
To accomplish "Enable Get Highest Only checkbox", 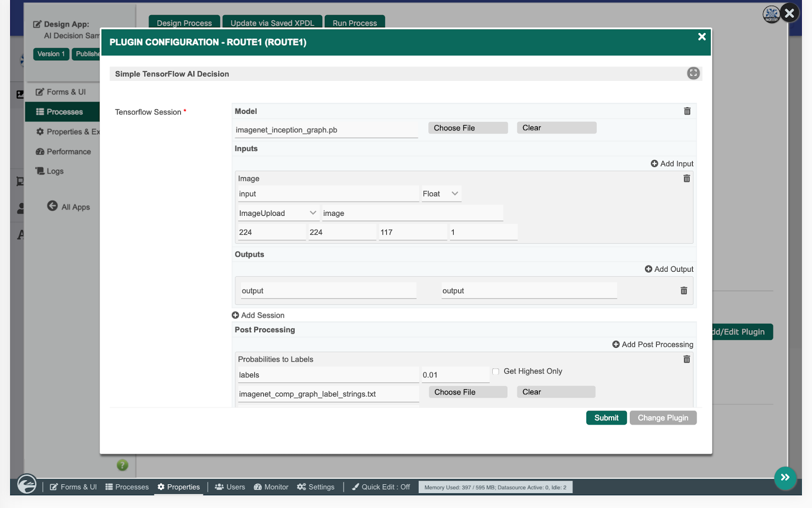I will (496, 371).
